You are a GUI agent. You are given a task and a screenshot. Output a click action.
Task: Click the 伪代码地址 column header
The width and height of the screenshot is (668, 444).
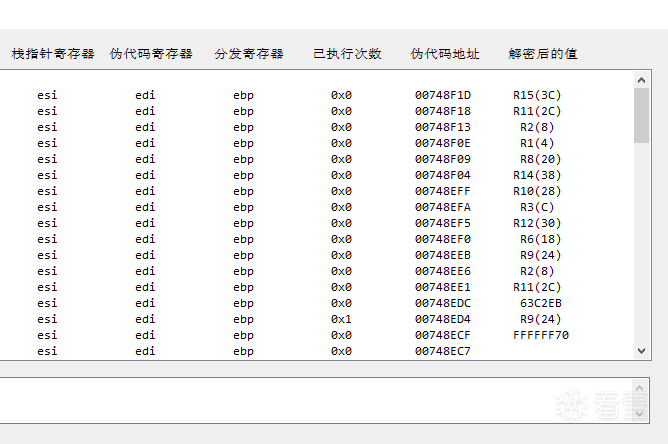(445, 54)
